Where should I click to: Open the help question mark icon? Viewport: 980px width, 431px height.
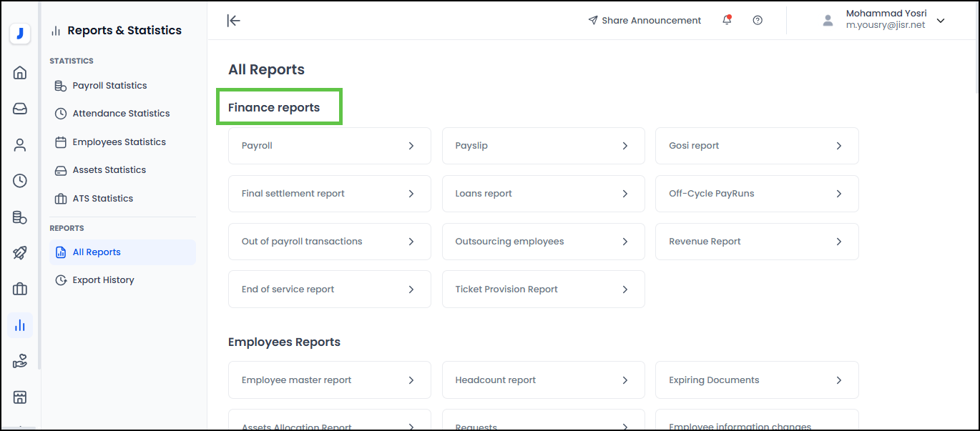coord(758,20)
